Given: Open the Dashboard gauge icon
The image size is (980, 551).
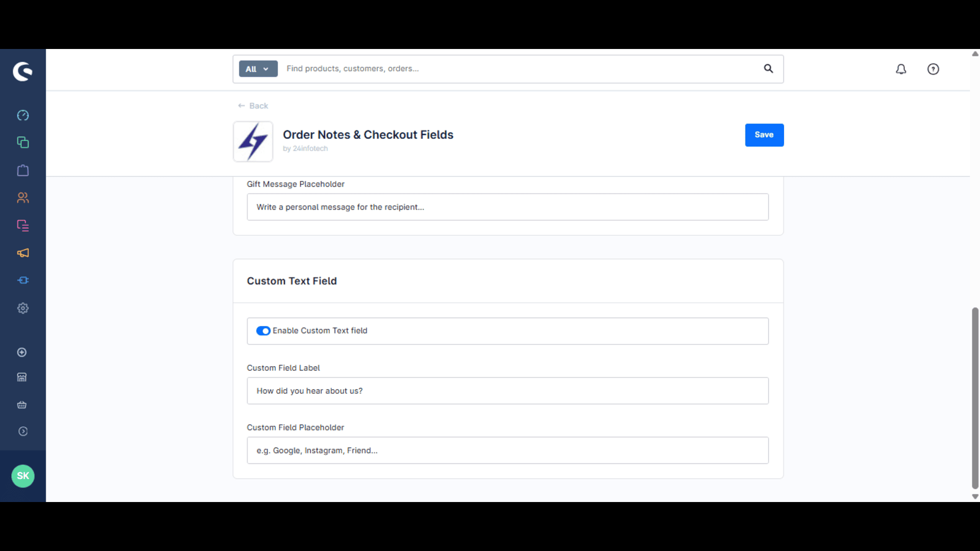Looking at the screenshot, I should (23, 115).
